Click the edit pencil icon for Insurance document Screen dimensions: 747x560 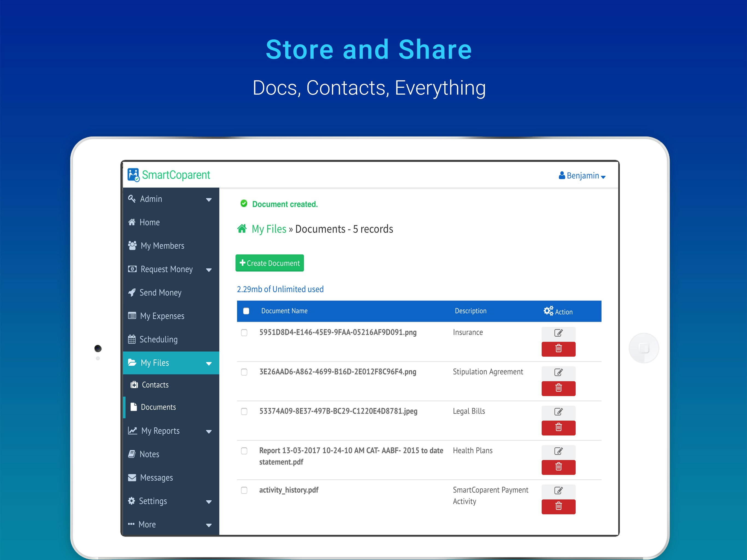point(559,333)
